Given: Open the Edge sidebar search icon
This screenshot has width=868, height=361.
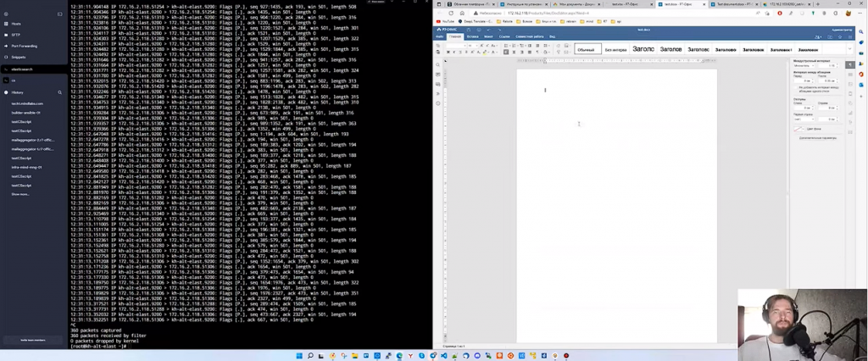Looking at the screenshot, I should tap(861, 31).
